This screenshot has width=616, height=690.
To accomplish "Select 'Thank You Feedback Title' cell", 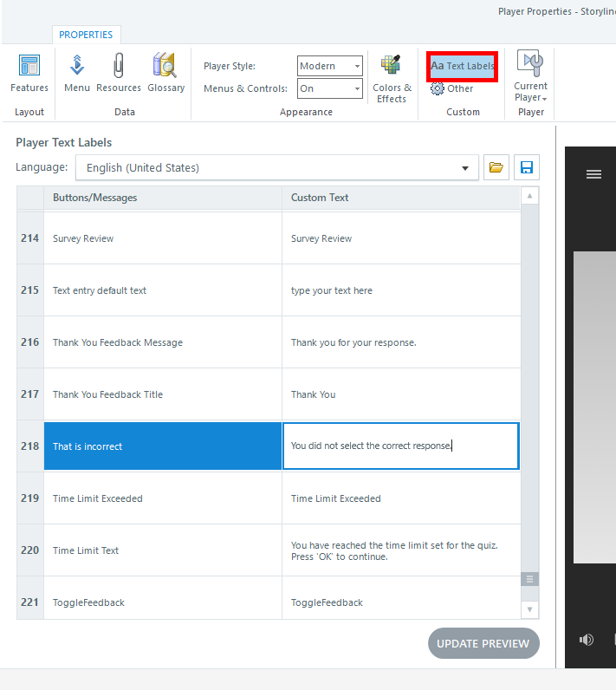I will [x=163, y=394].
